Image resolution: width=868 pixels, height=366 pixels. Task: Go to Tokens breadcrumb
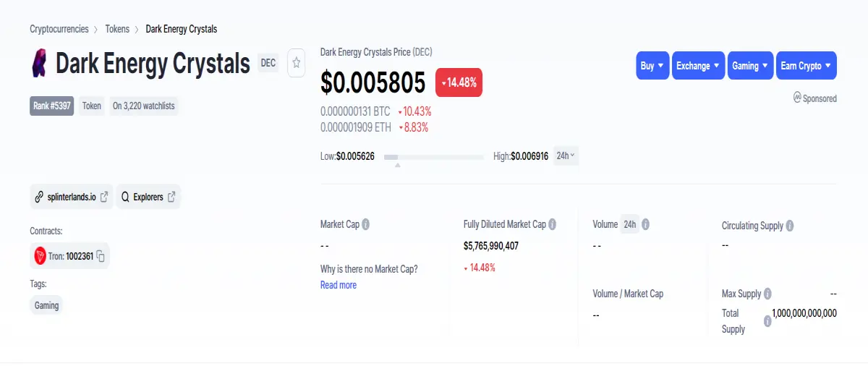coord(117,29)
